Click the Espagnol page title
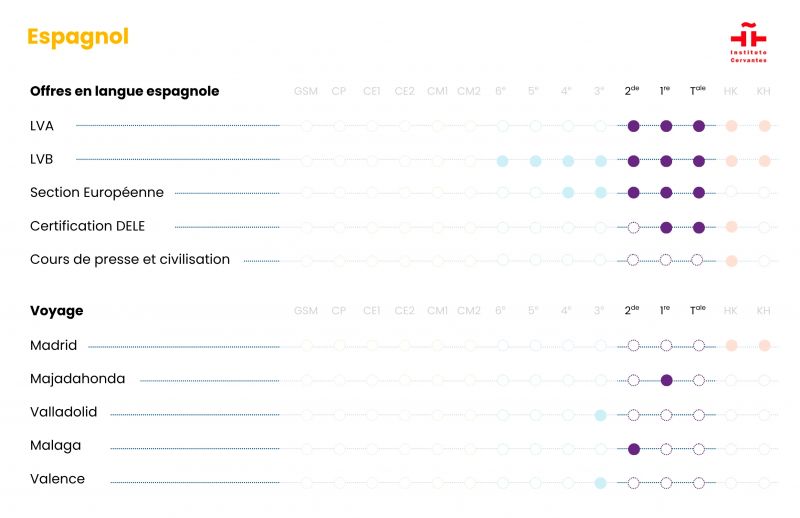The height and width of the screenshot is (518, 800). (x=78, y=37)
